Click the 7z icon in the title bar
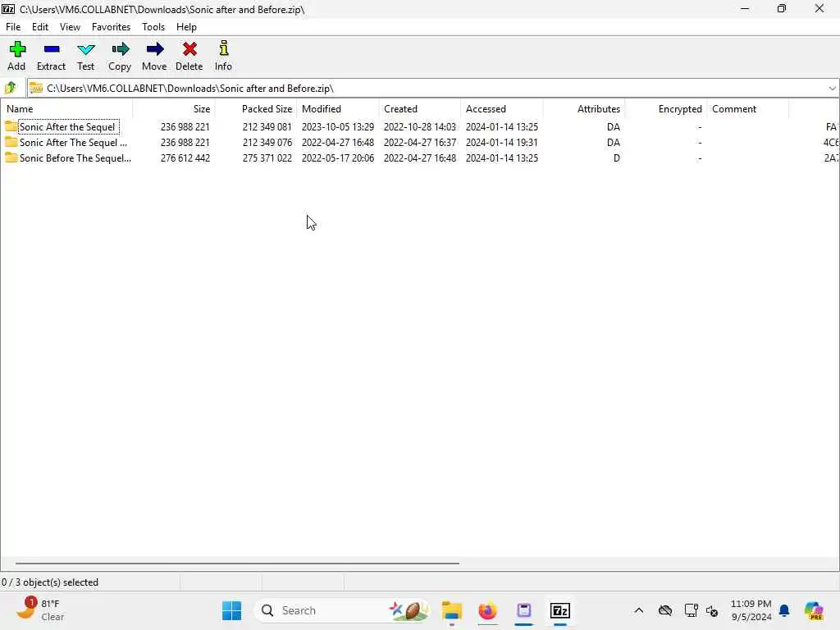840x630 pixels. pos(8,8)
